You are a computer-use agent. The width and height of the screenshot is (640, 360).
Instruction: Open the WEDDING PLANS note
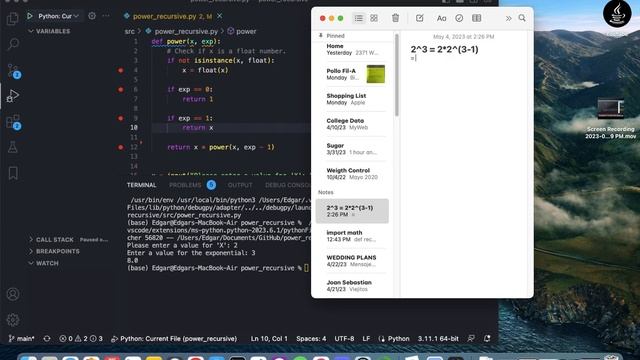point(352,261)
